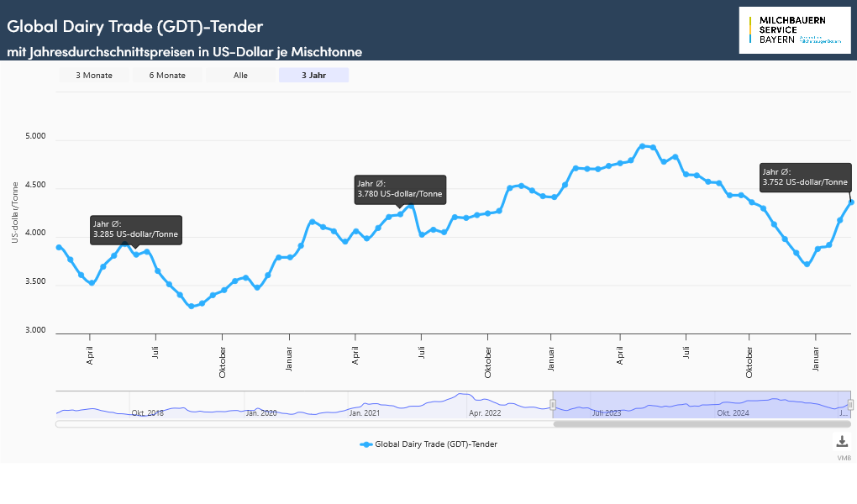Click the right navigator range handle
Image resolution: width=857 pixels, height=504 pixels.
click(x=850, y=405)
